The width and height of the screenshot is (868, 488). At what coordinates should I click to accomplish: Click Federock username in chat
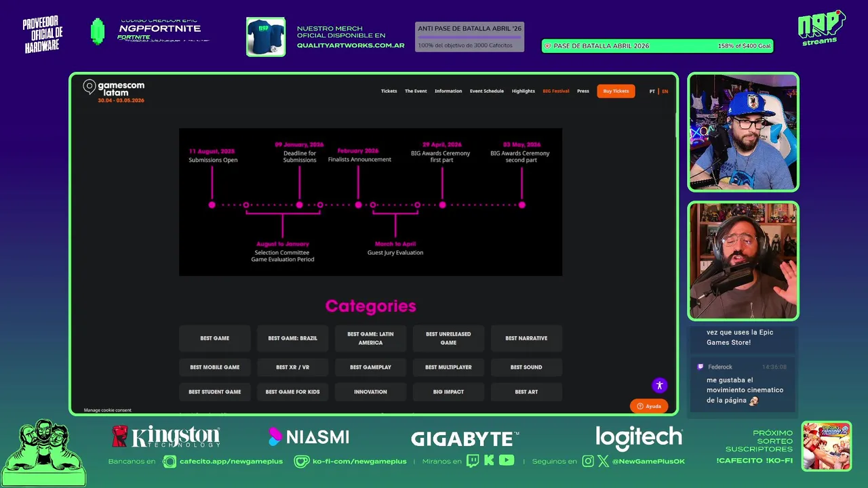point(720,367)
